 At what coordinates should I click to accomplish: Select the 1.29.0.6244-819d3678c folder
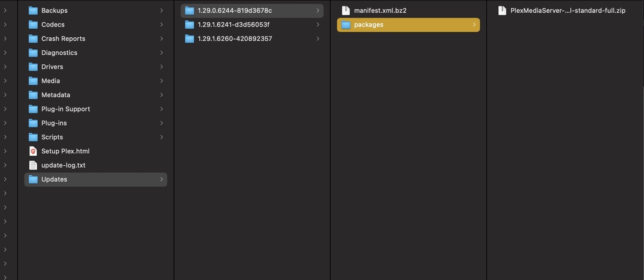pyautogui.click(x=235, y=11)
